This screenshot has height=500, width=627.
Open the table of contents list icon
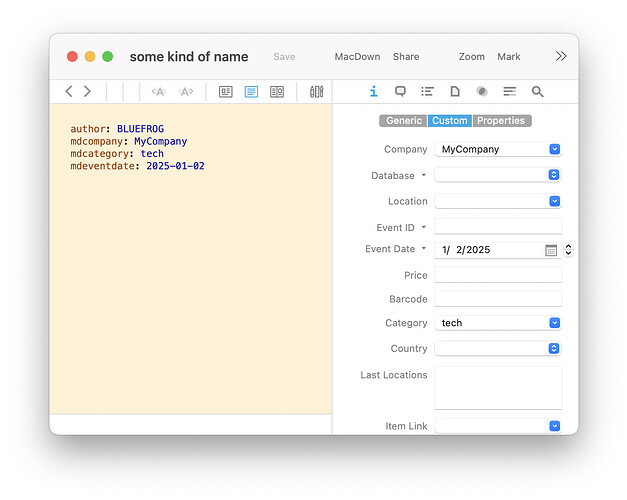click(427, 92)
